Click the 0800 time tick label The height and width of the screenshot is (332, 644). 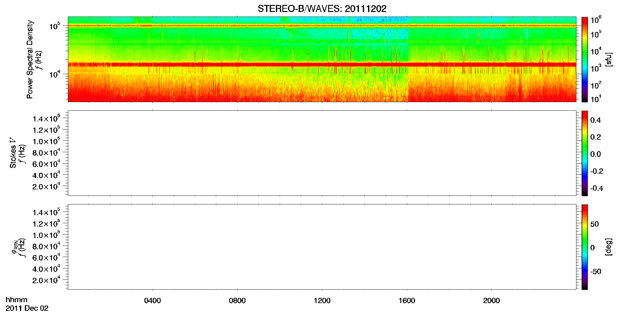tap(237, 301)
